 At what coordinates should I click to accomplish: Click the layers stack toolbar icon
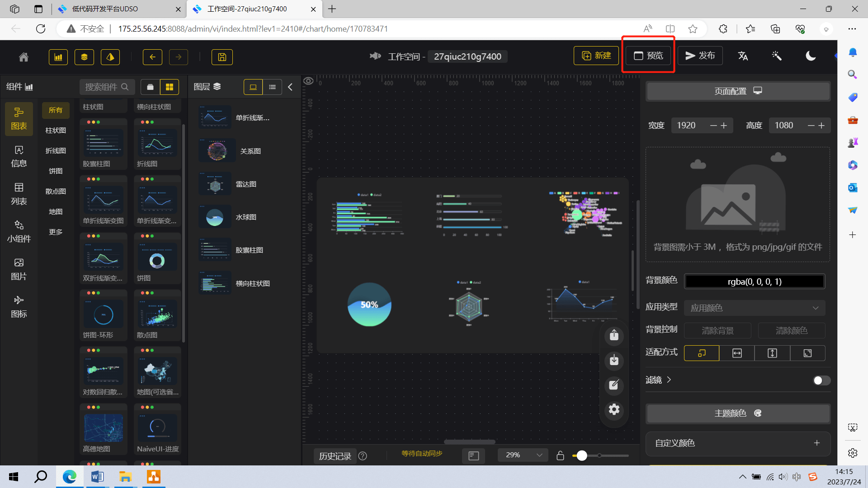(x=84, y=57)
